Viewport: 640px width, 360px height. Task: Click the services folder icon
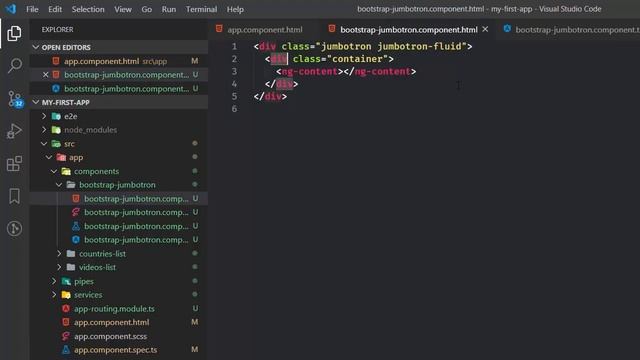(66, 295)
